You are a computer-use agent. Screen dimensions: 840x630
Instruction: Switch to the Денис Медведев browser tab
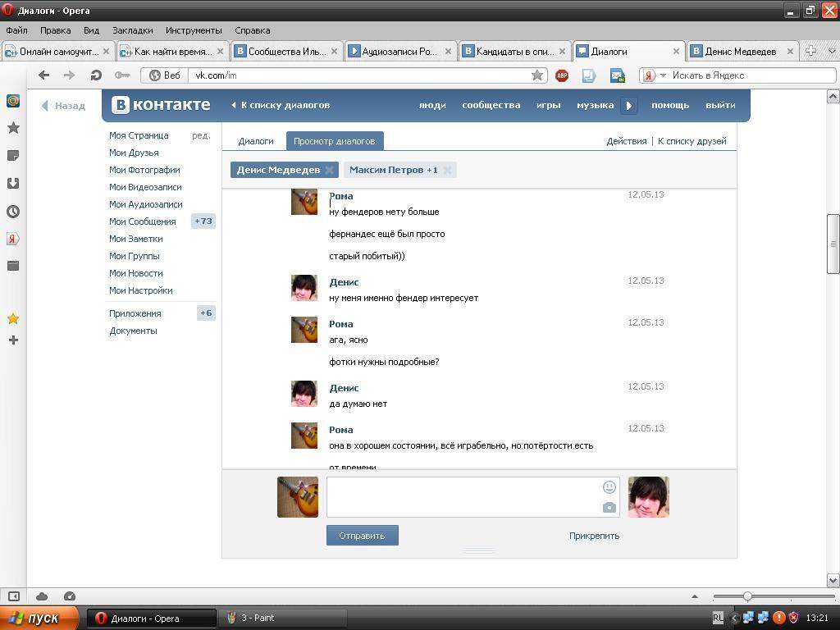(742, 52)
